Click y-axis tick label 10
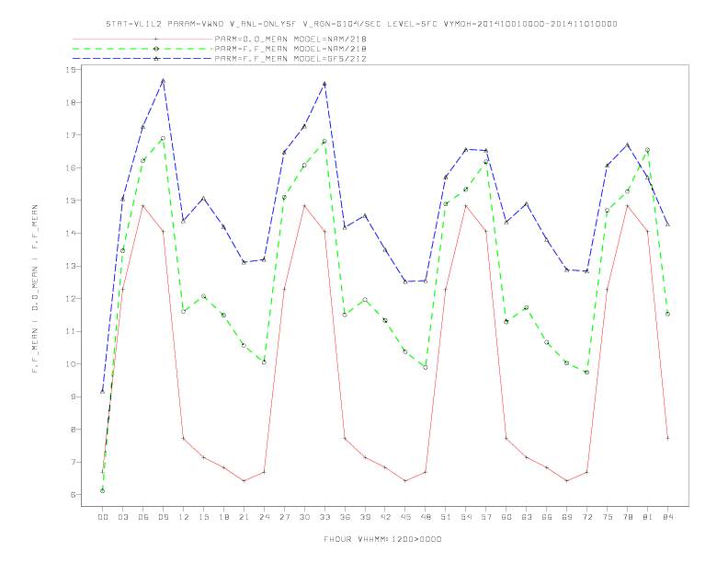728x563 pixels. (71, 364)
